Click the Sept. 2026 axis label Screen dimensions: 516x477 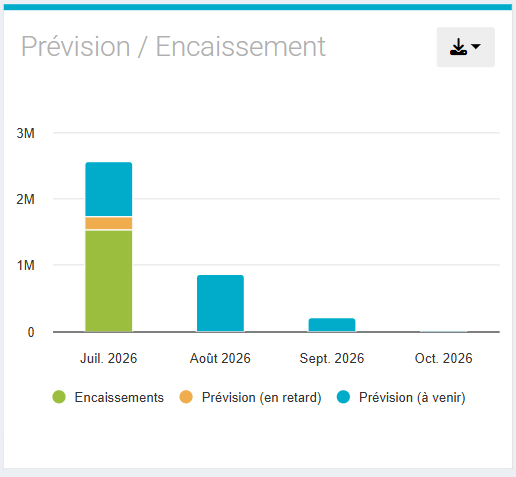(332, 359)
